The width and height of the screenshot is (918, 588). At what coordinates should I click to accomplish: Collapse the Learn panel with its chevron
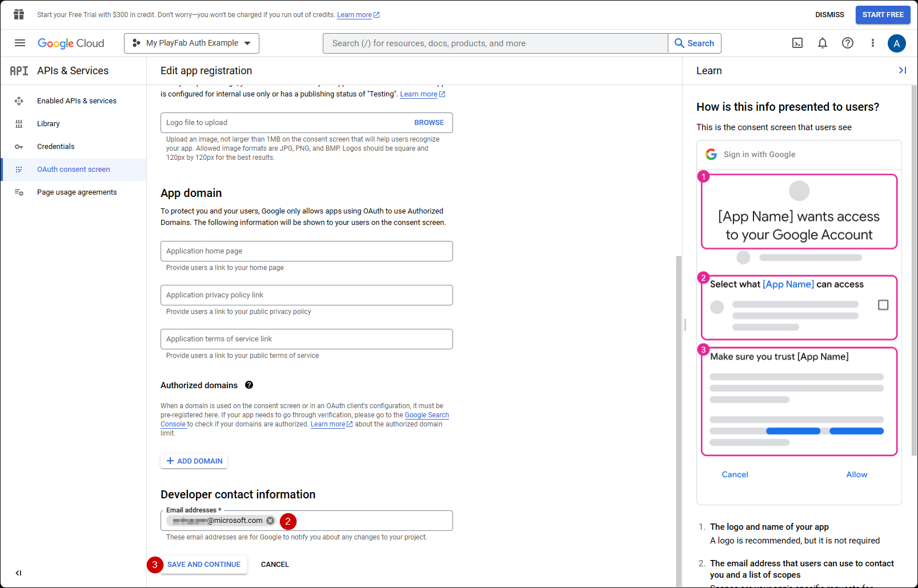click(x=903, y=70)
